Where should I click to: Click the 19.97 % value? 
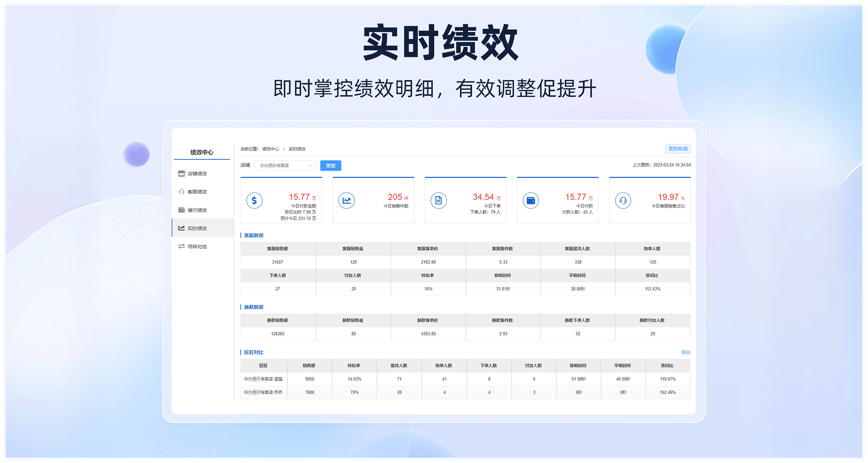point(671,197)
